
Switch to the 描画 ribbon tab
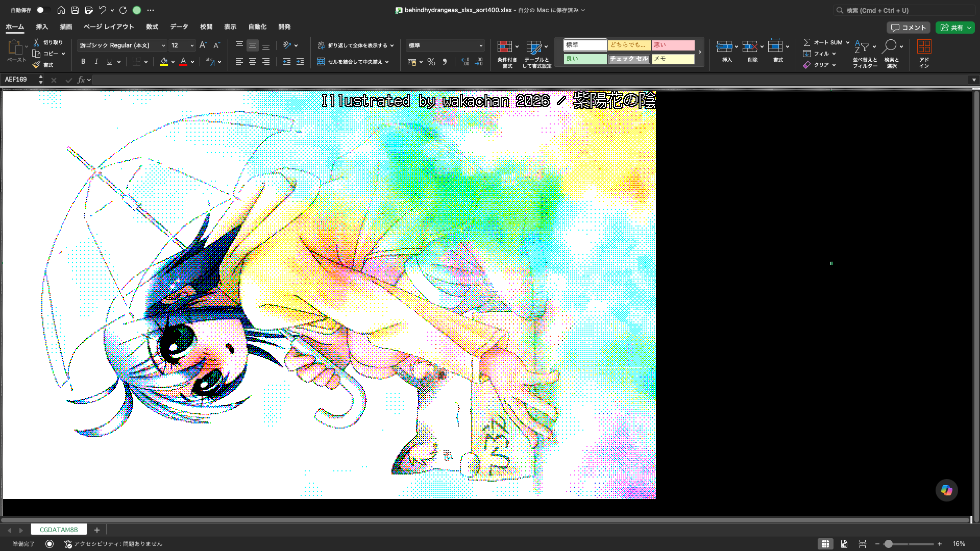tap(66, 27)
